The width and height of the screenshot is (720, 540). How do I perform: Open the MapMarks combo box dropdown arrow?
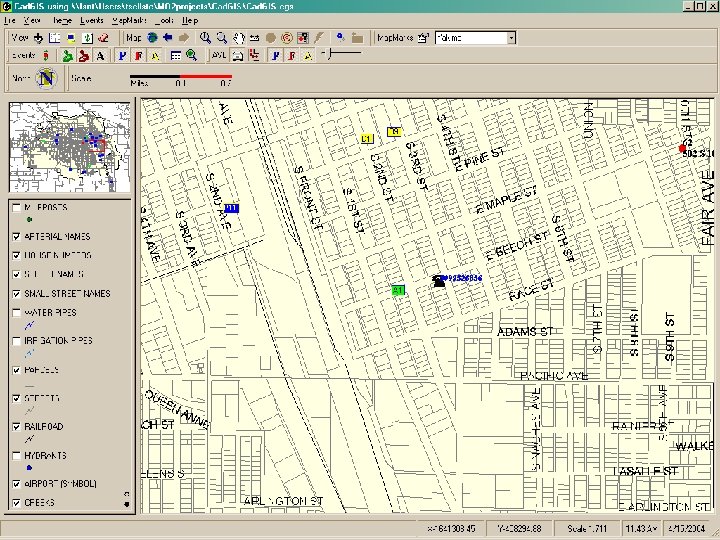(x=511, y=38)
